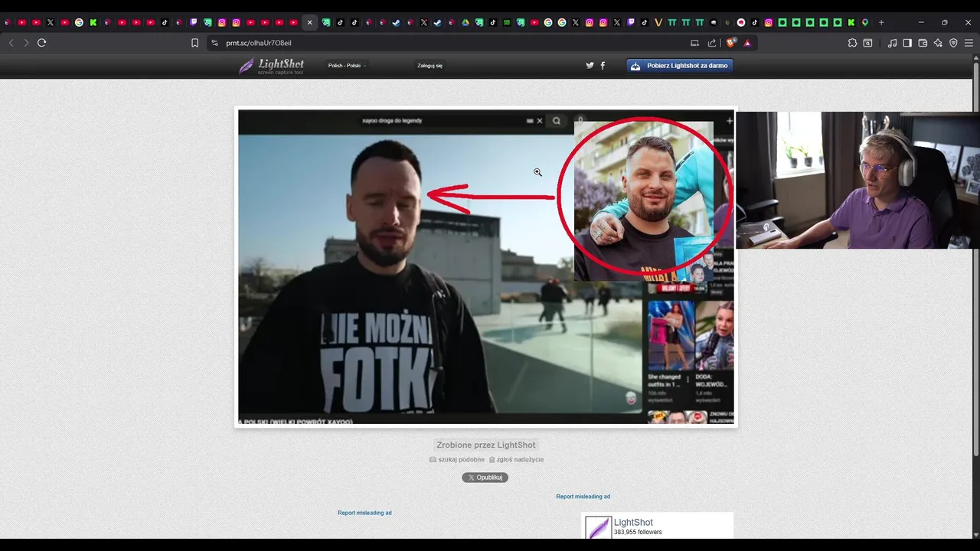Screen dimensions: 980x551
Task: Toggle the browser sidebar panel
Action: (x=907, y=43)
